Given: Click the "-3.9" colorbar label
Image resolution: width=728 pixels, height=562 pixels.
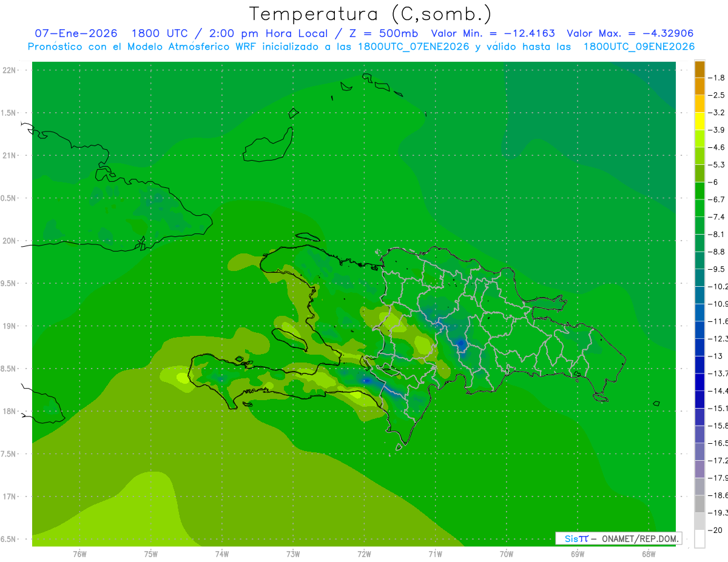Looking at the screenshot, I should click(716, 130).
